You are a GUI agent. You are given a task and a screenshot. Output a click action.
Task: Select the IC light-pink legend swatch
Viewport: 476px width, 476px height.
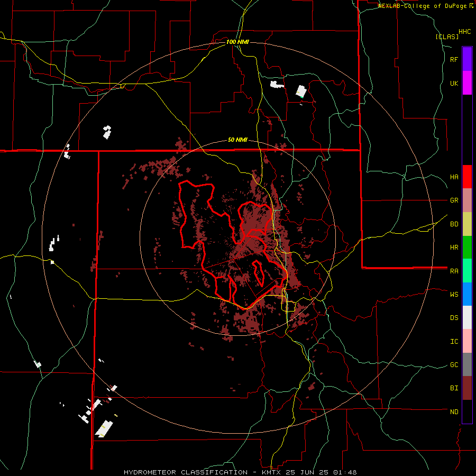tap(467, 341)
